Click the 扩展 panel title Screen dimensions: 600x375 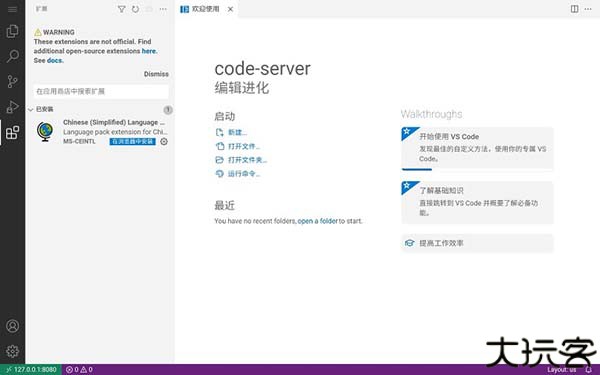point(41,9)
